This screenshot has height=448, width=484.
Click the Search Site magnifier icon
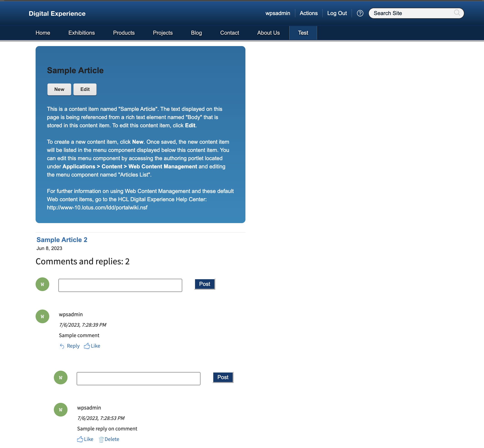tap(457, 13)
